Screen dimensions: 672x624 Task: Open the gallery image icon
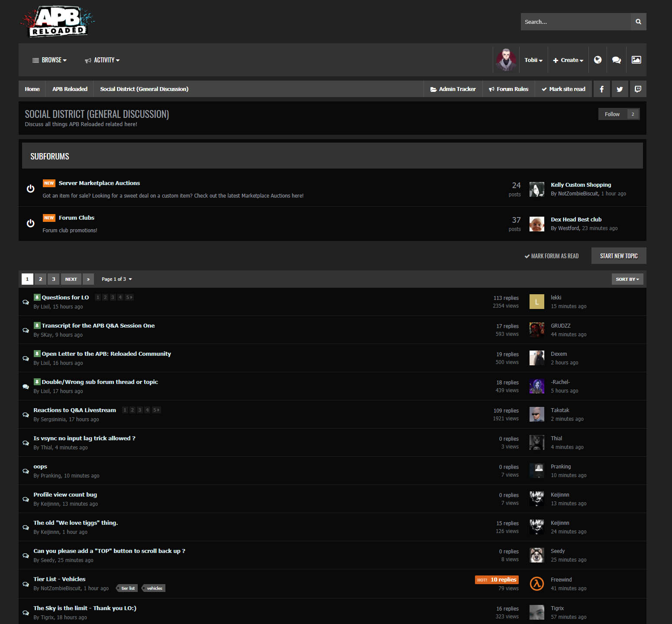(x=636, y=60)
